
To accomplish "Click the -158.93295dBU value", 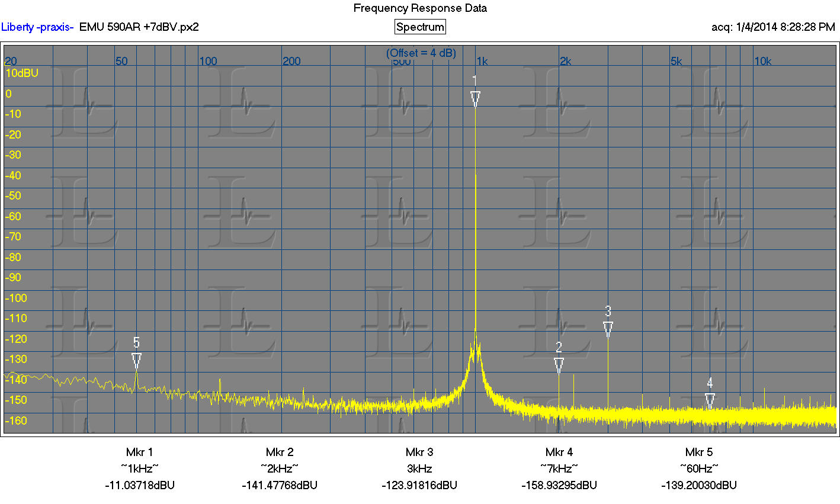I will pos(559,486).
